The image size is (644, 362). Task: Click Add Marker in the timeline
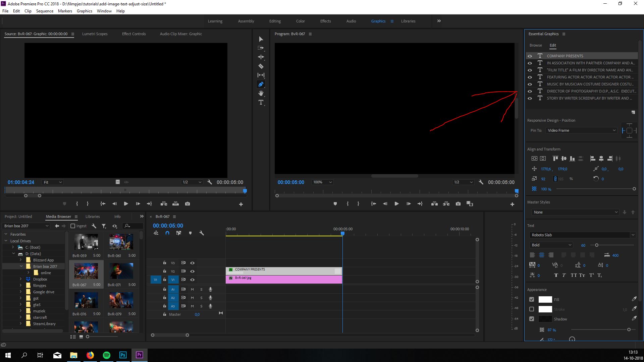pyautogui.click(x=190, y=233)
